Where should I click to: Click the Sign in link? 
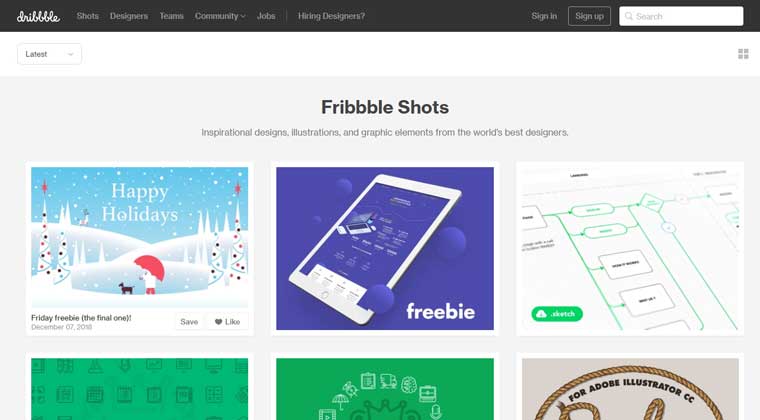click(x=544, y=16)
